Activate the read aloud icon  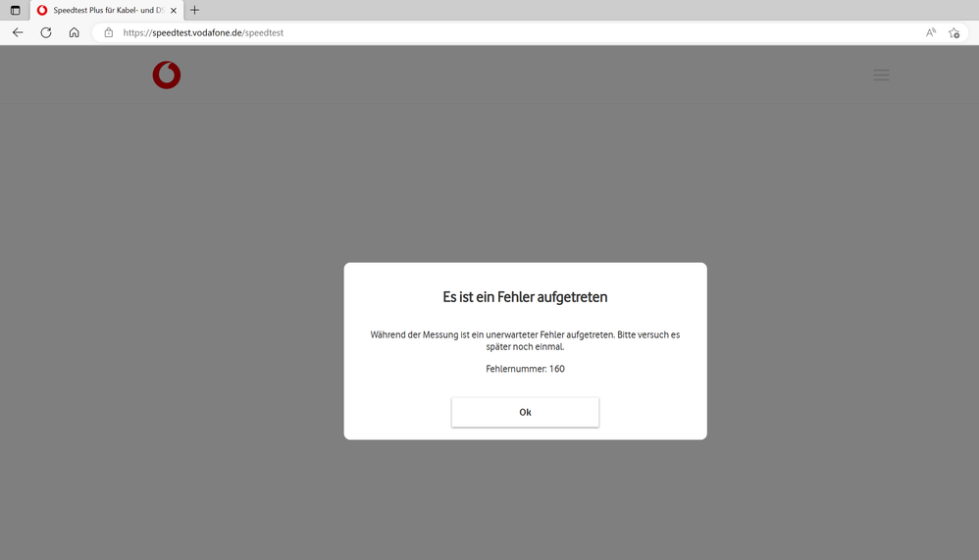[930, 32]
